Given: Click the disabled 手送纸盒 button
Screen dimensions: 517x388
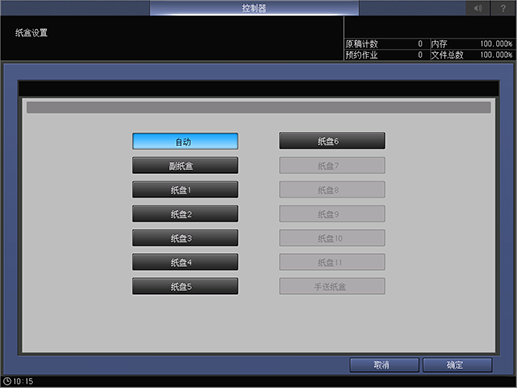Looking at the screenshot, I should pos(332,286).
